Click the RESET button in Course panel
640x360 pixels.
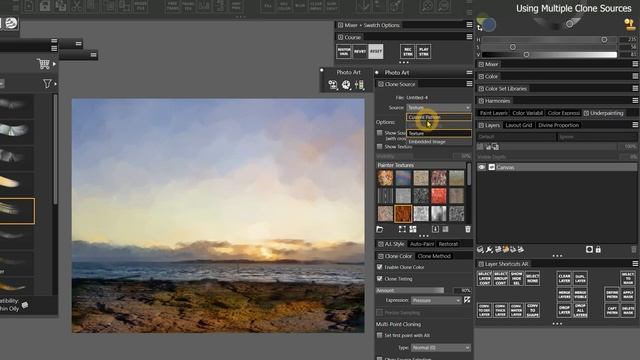point(376,51)
